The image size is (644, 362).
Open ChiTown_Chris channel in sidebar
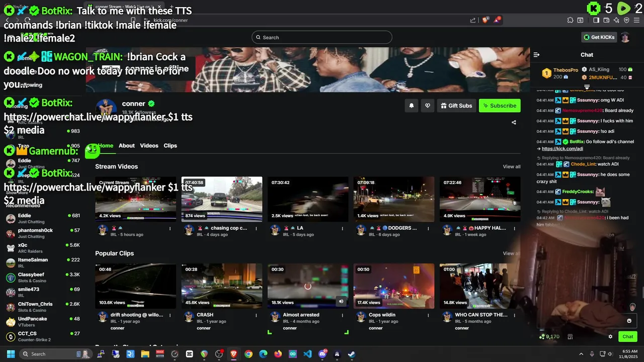(x=43, y=307)
